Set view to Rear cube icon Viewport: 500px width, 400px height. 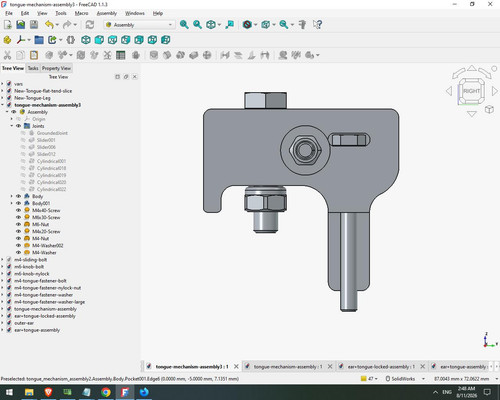139,40
